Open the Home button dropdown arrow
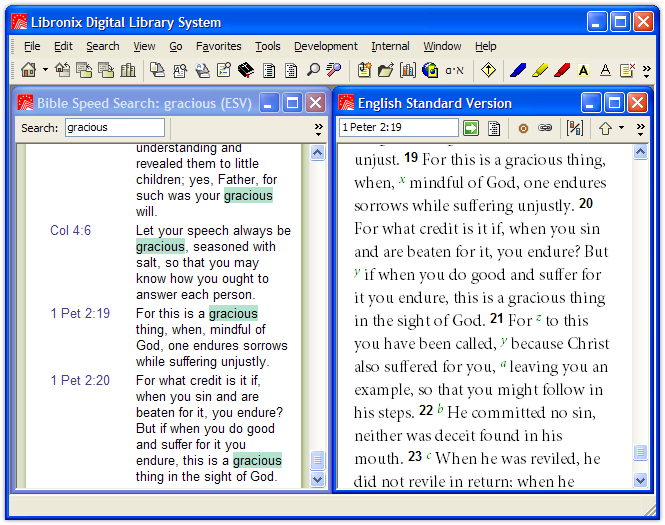 [45, 70]
